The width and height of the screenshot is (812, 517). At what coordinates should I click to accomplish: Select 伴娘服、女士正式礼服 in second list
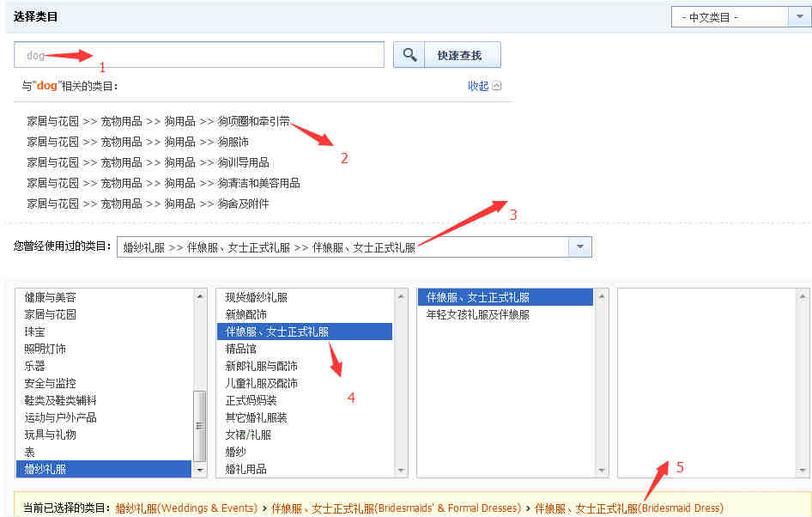pos(305,331)
